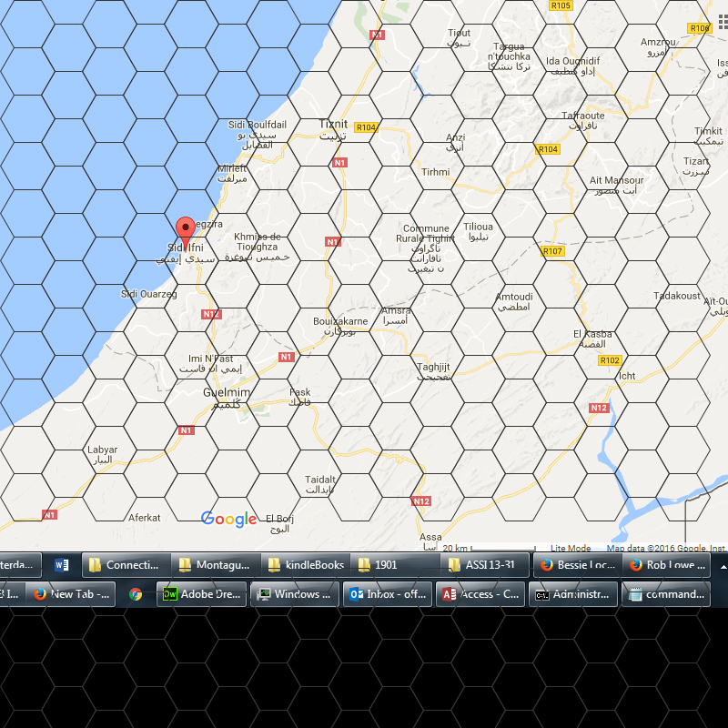
Task: Open the Montagu... folder taskbar button
Action: [x=217, y=565]
